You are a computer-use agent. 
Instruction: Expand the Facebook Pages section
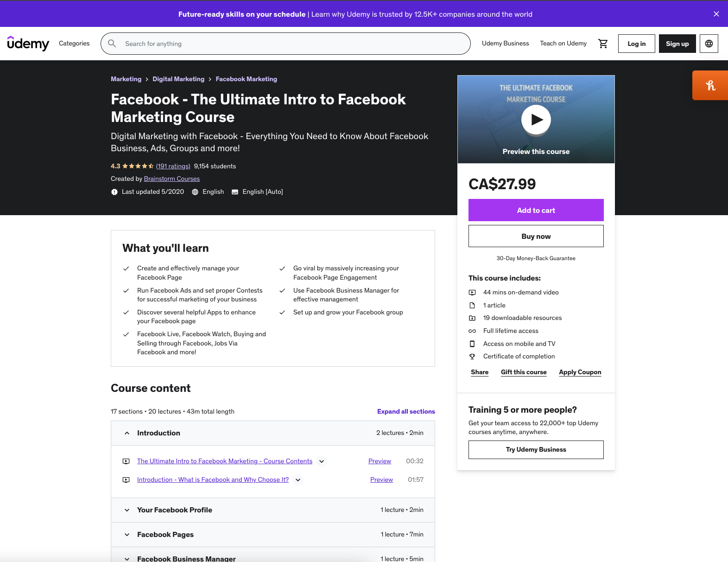[x=273, y=535]
